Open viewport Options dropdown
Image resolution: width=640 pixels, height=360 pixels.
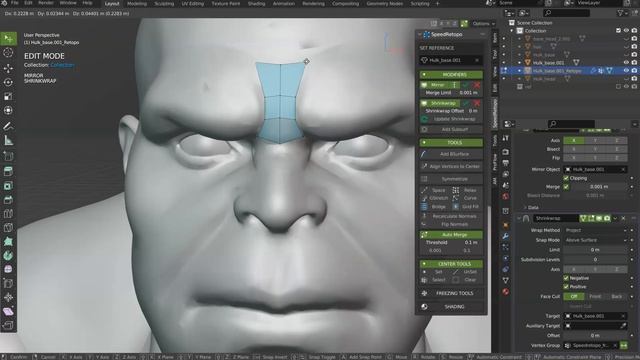click(484, 24)
